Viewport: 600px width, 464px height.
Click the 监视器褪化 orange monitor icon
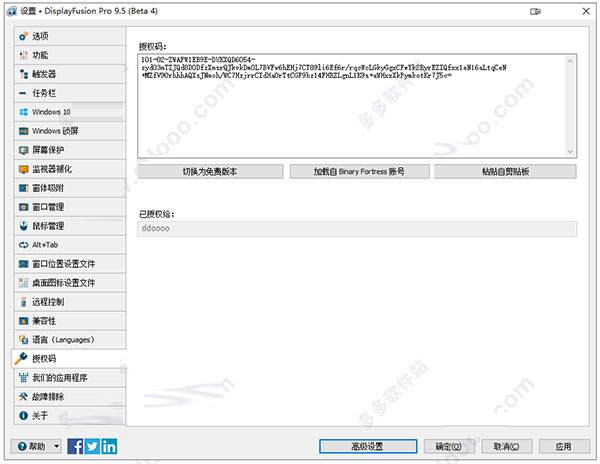23,169
